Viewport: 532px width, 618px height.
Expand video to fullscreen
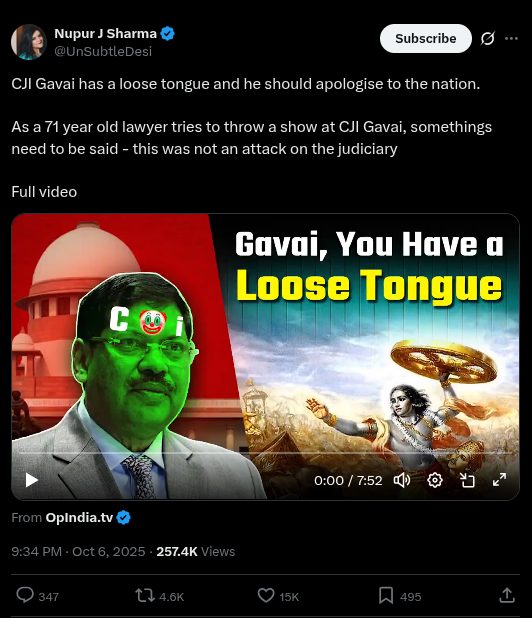(499, 480)
